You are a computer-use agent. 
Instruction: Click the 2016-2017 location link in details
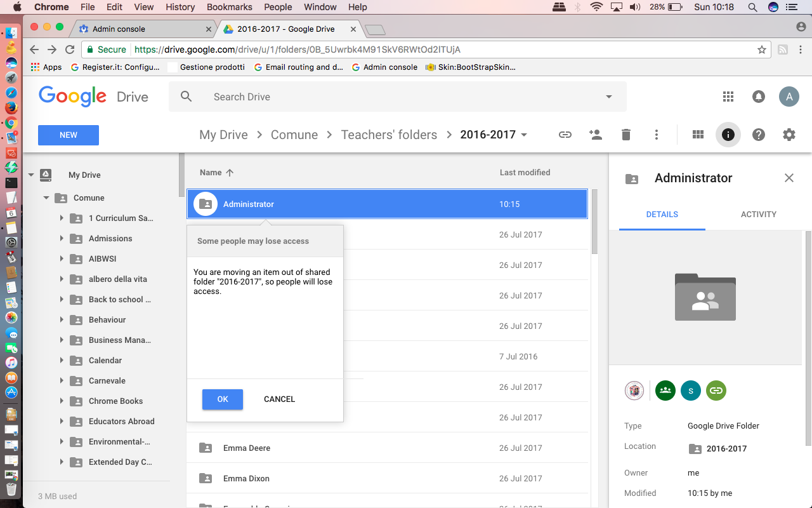pyautogui.click(x=726, y=448)
